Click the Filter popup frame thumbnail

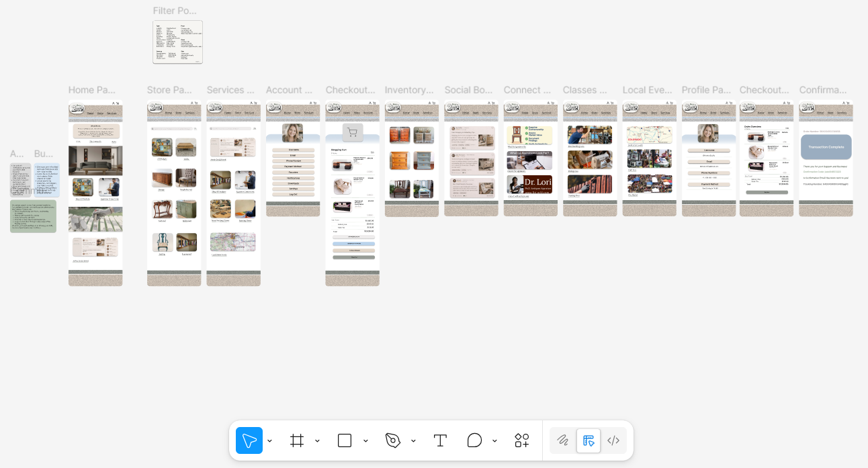[x=177, y=42]
